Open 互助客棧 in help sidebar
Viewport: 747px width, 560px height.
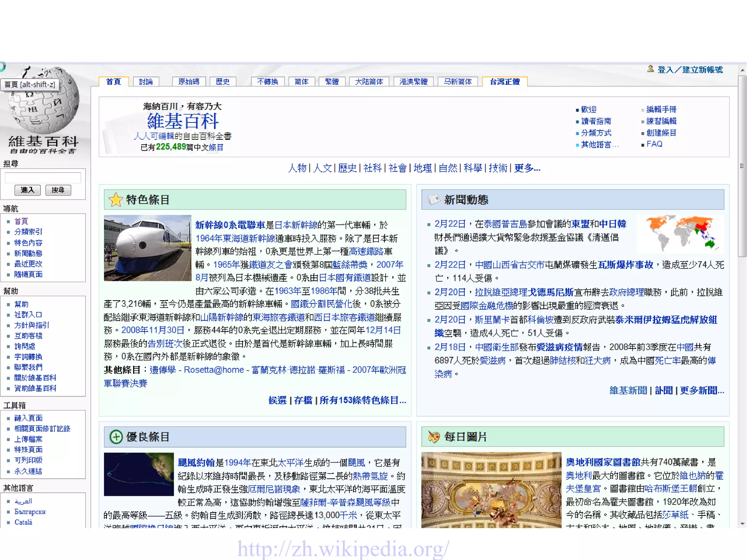pos(28,336)
